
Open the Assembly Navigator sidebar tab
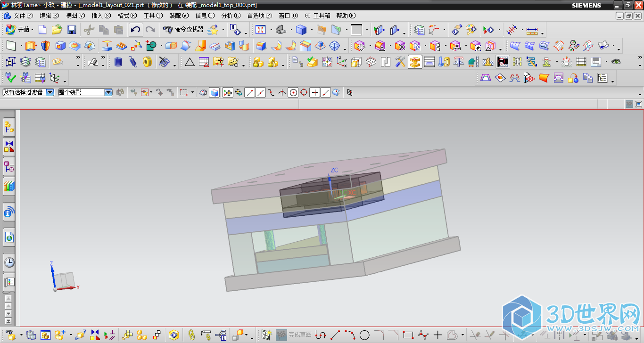pyautogui.click(x=9, y=127)
